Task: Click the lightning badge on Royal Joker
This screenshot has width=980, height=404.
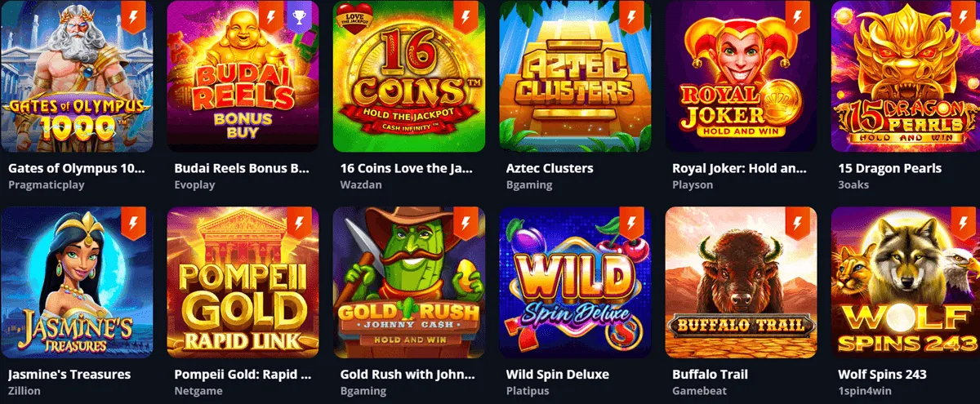Action: click(x=798, y=16)
